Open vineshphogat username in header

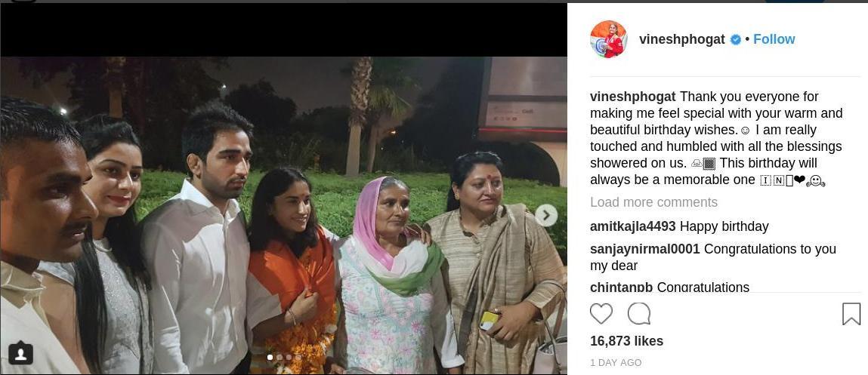(x=682, y=39)
